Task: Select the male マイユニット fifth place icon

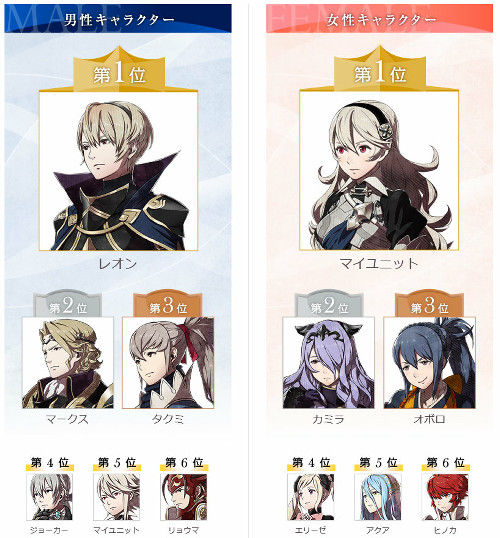Action: coord(117,497)
